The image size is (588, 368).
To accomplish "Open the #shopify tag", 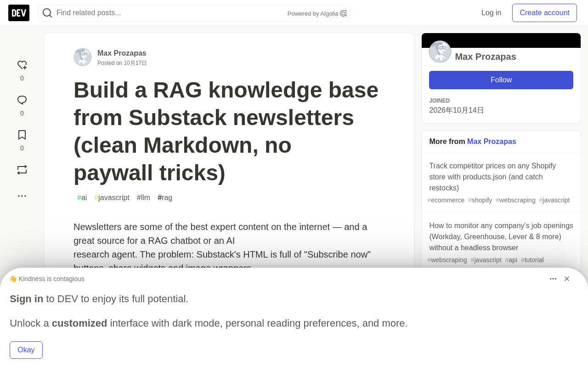I will point(480,200).
